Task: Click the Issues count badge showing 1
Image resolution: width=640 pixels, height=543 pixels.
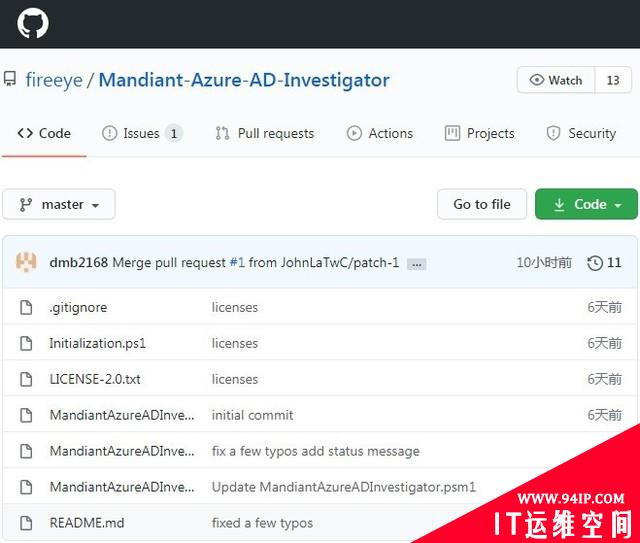Action: (174, 133)
